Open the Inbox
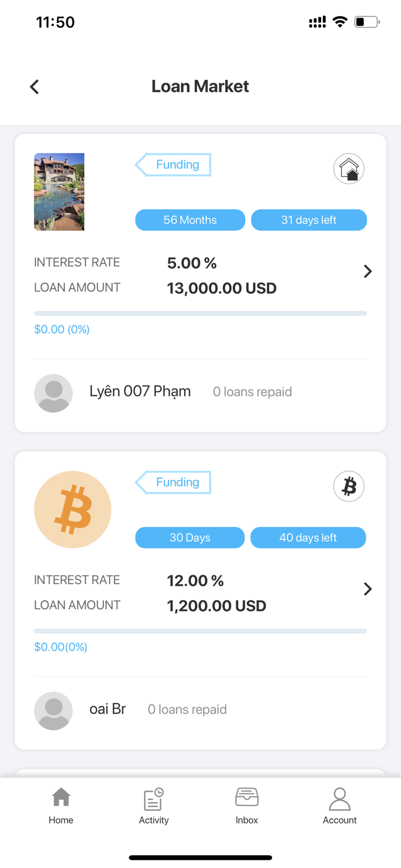Screen dimensions: 401x868 tap(247, 804)
